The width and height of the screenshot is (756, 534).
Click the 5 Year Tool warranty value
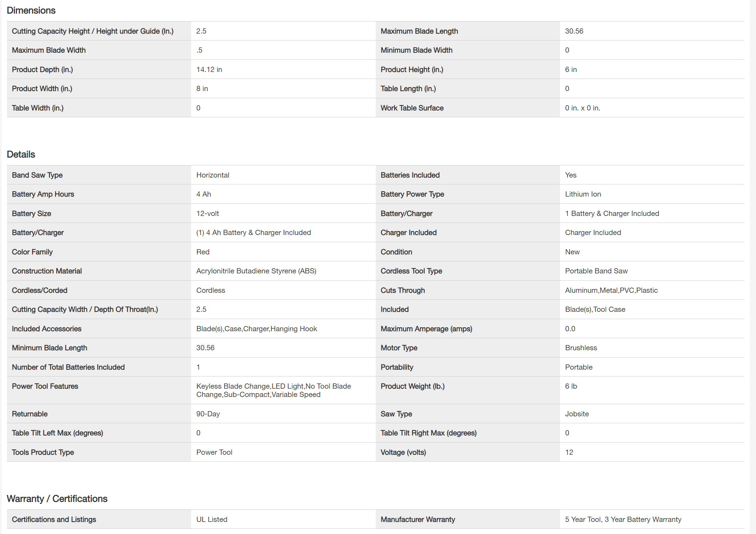[623, 519]
